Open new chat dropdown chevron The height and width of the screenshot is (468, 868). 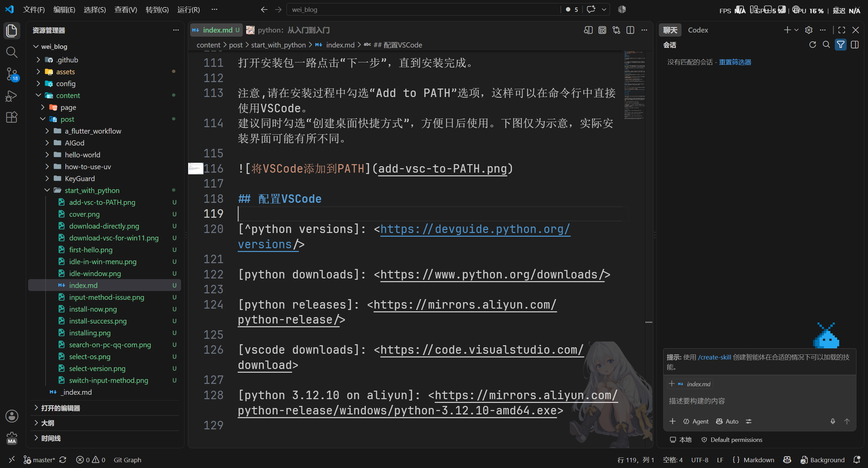pos(796,30)
